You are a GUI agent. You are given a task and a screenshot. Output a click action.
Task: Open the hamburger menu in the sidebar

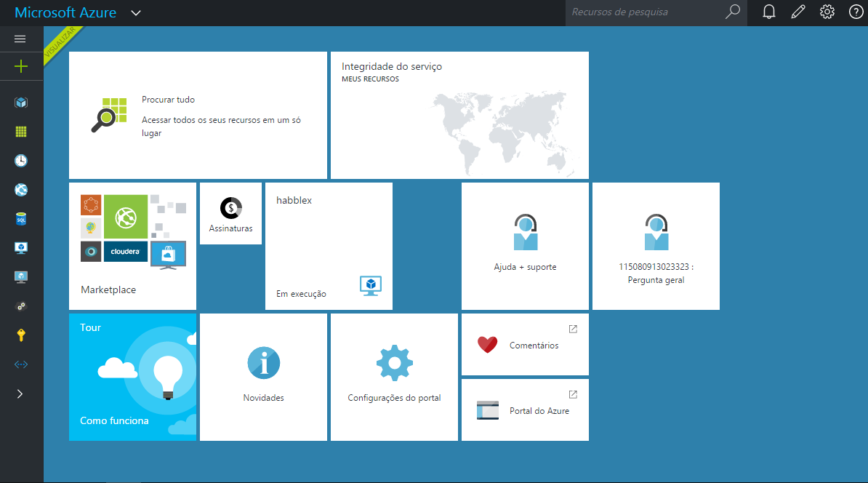click(x=20, y=39)
